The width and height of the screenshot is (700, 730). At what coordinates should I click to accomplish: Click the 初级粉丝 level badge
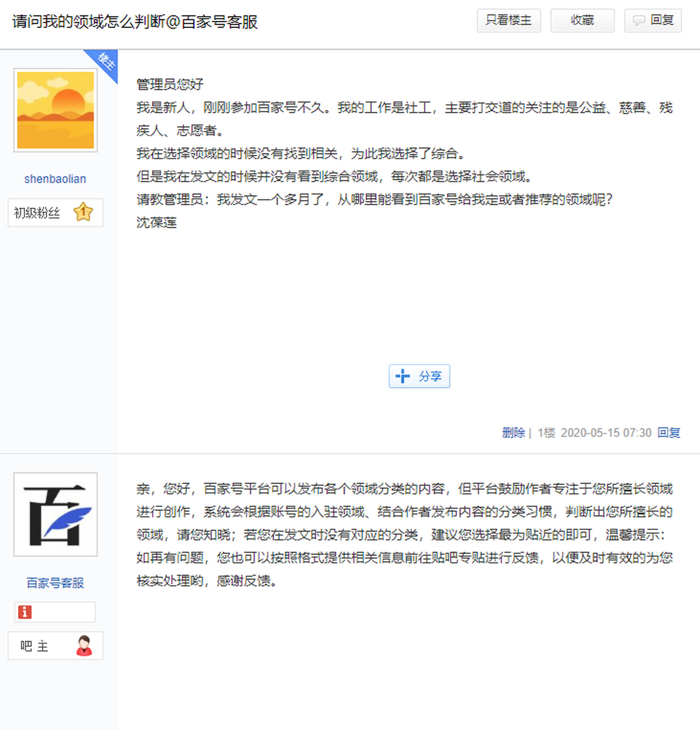(55, 213)
